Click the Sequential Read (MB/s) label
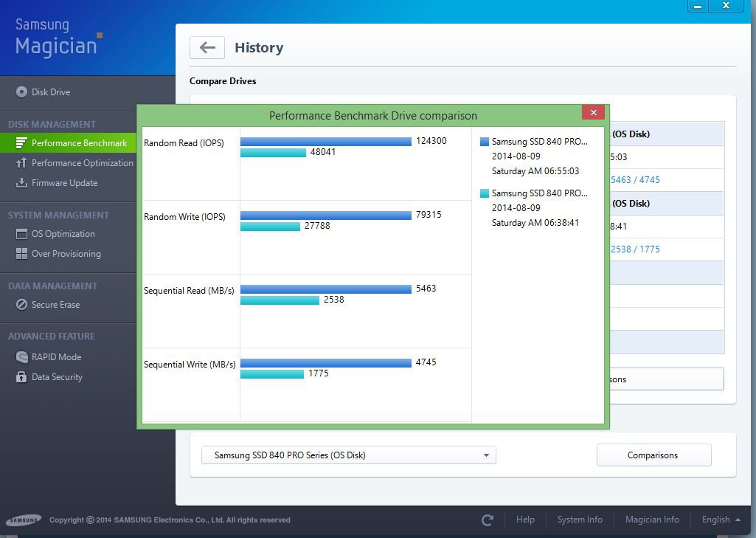The height and width of the screenshot is (538, 756). (x=189, y=291)
